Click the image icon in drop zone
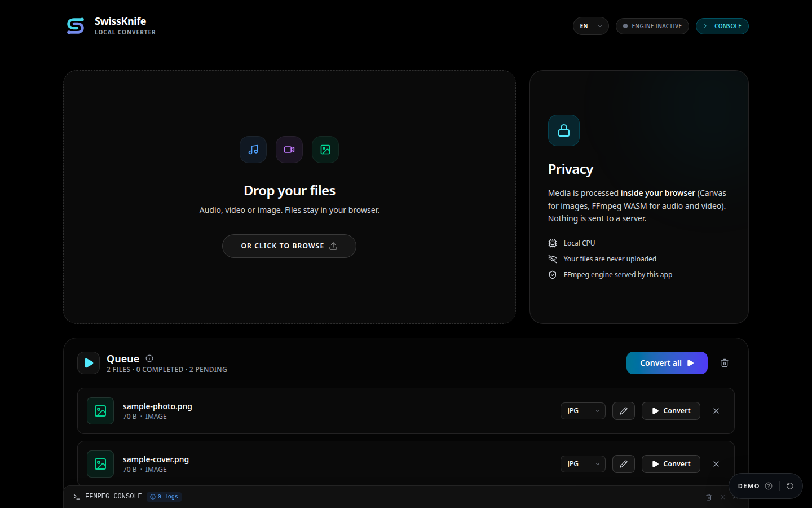This screenshot has width=812, height=508. pyautogui.click(x=325, y=150)
